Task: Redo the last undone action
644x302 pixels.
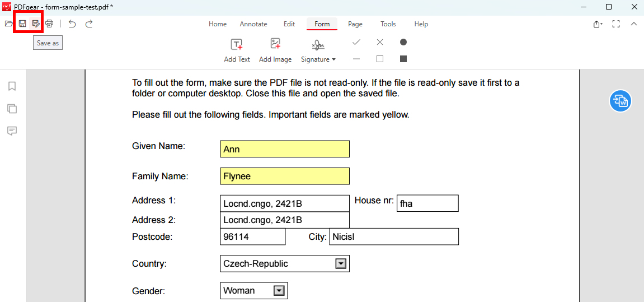Action: click(x=89, y=24)
